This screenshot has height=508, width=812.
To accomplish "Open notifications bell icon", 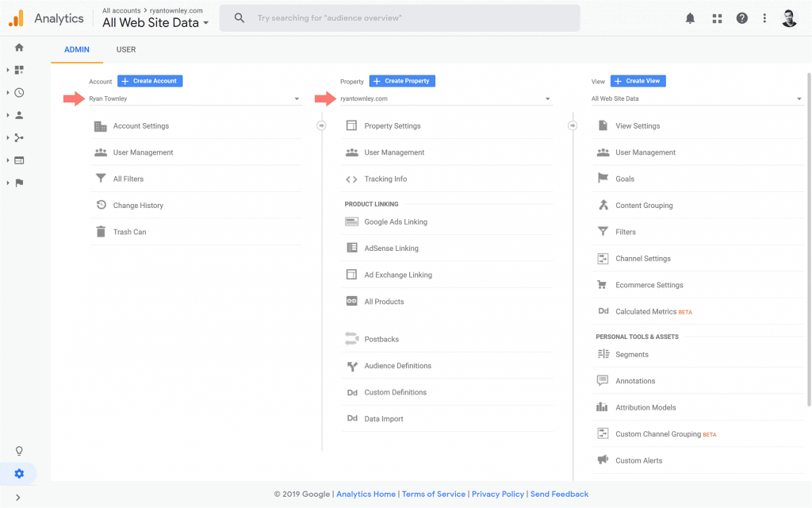I will coord(690,19).
